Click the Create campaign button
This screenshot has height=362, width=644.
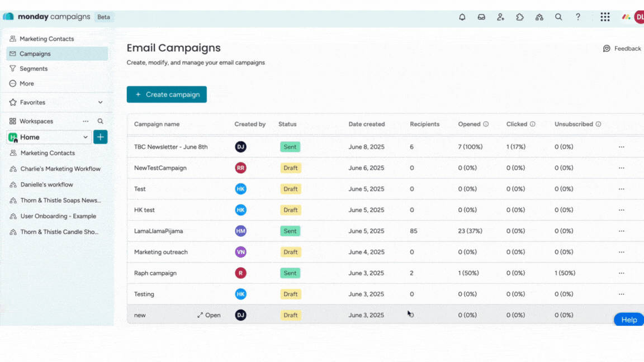pos(167,94)
